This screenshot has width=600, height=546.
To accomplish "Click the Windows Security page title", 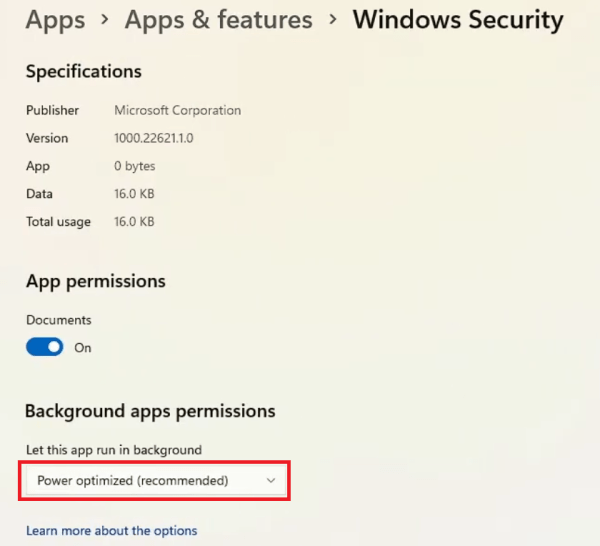I will point(458,20).
